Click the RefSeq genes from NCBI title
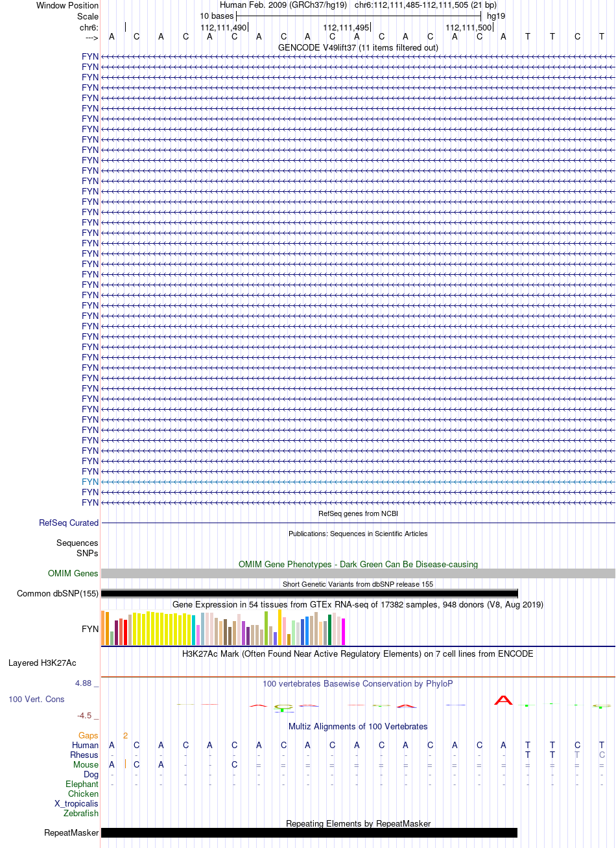 point(358,513)
